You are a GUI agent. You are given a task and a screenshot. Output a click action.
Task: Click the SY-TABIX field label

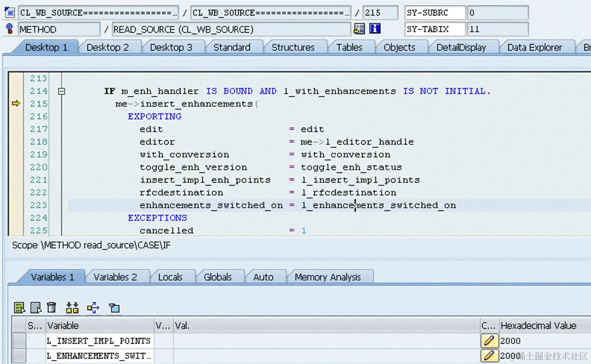point(435,29)
